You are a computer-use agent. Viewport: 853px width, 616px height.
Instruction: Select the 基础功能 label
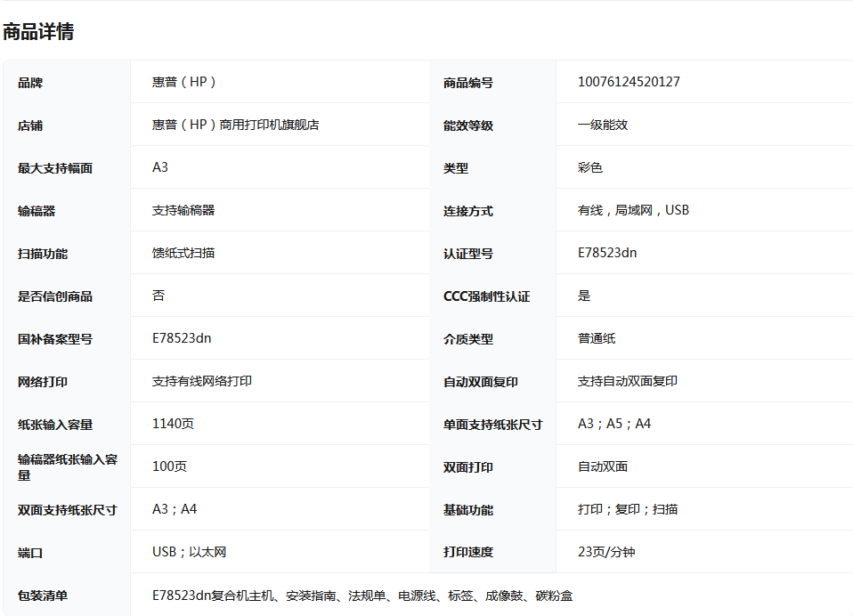(467, 510)
